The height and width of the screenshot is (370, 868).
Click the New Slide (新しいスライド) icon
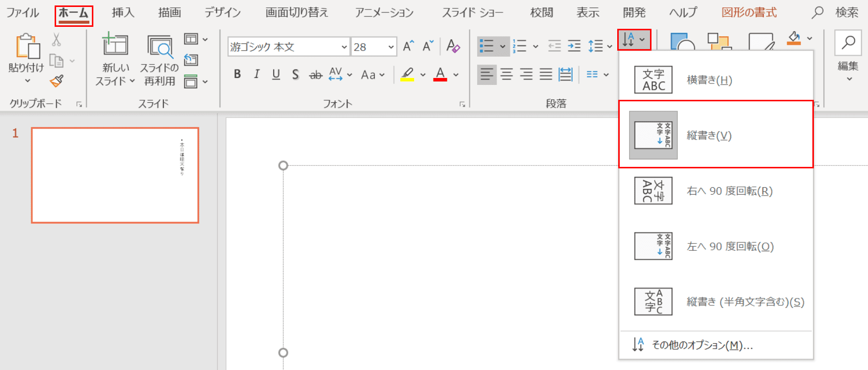tap(115, 45)
